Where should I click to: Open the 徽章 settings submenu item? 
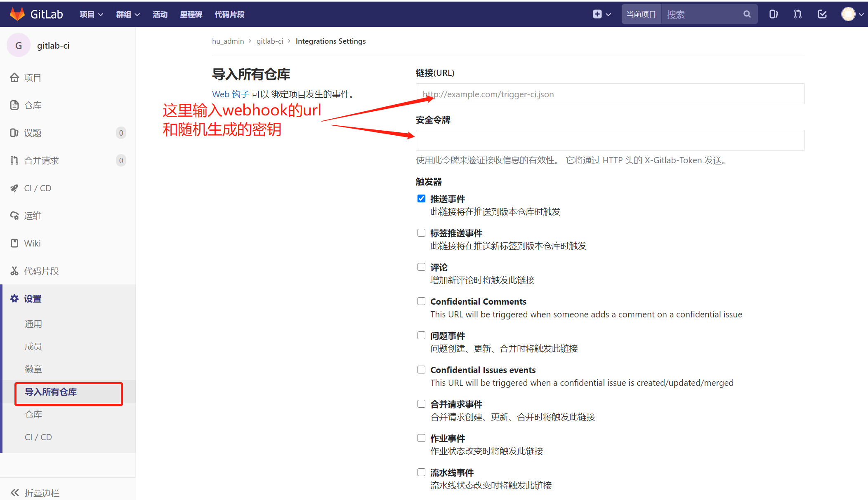point(33,369)
